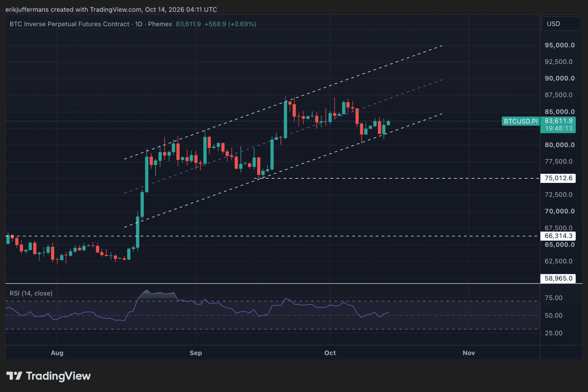Click the RSI 75.00 scale label
The width and height of the screenshot is (588, 392).
554,298
